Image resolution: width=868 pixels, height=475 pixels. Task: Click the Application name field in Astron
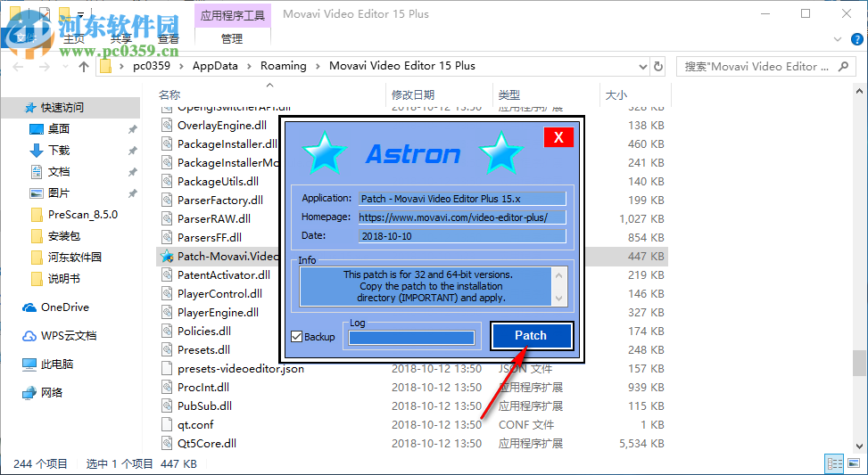pos(462,199)
